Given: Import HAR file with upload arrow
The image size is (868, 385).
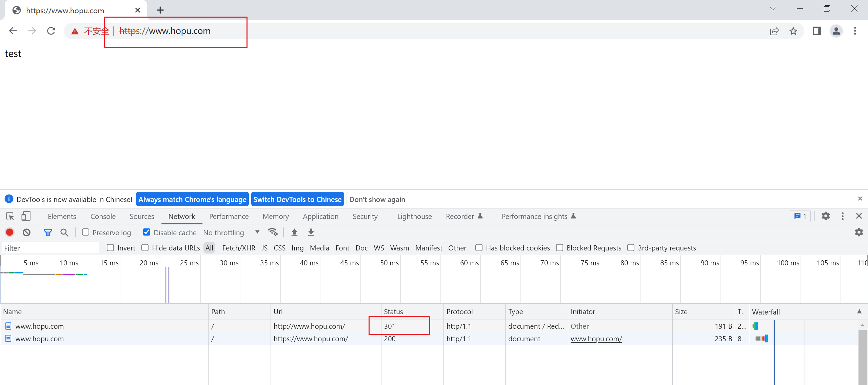Looking at the screenshot, I should point(294,232).
